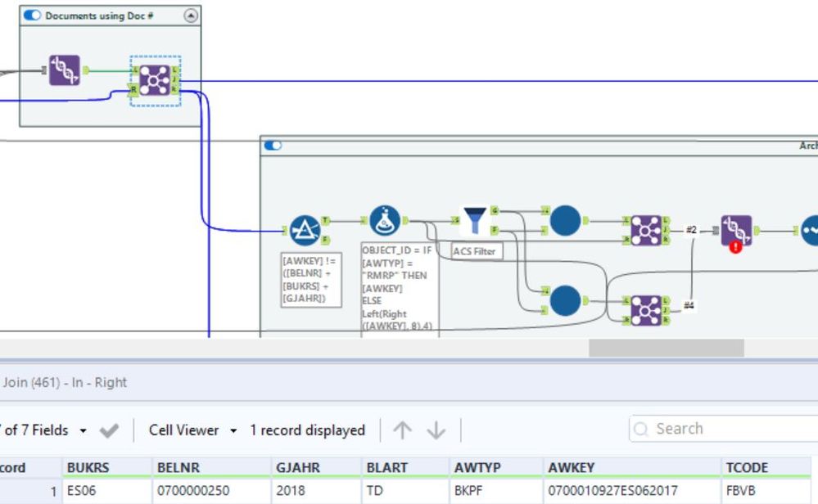Click the BLART column header

coord(405,467)
